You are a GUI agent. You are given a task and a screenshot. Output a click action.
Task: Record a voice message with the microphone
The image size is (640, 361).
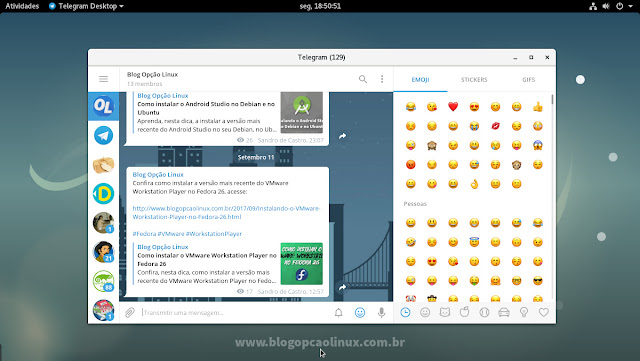pos(381,312)
